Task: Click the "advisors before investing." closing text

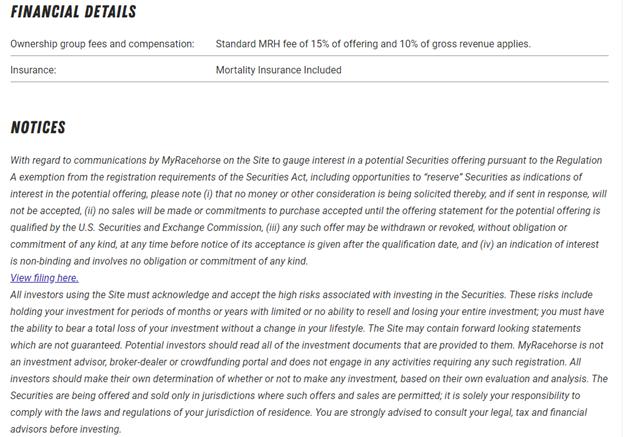Action: [66, 429]
